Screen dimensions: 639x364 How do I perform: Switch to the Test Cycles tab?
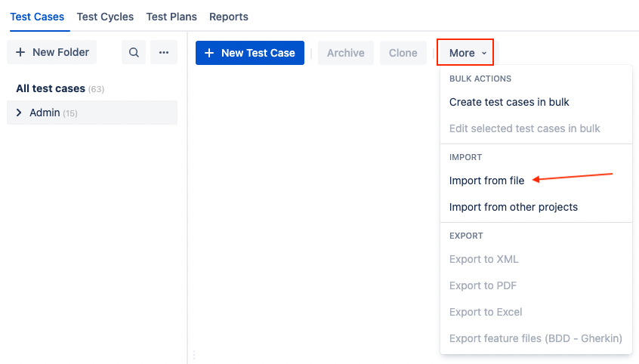click(105, 17)
